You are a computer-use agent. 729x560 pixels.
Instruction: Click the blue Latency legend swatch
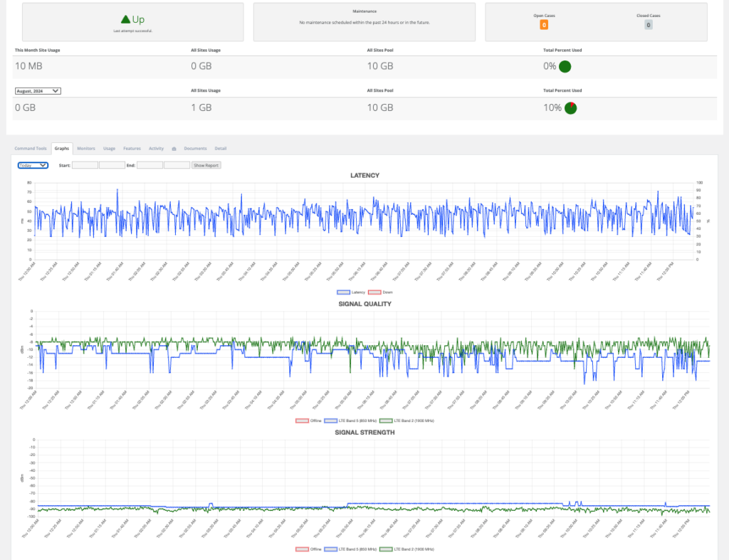(x=343, y=292)
